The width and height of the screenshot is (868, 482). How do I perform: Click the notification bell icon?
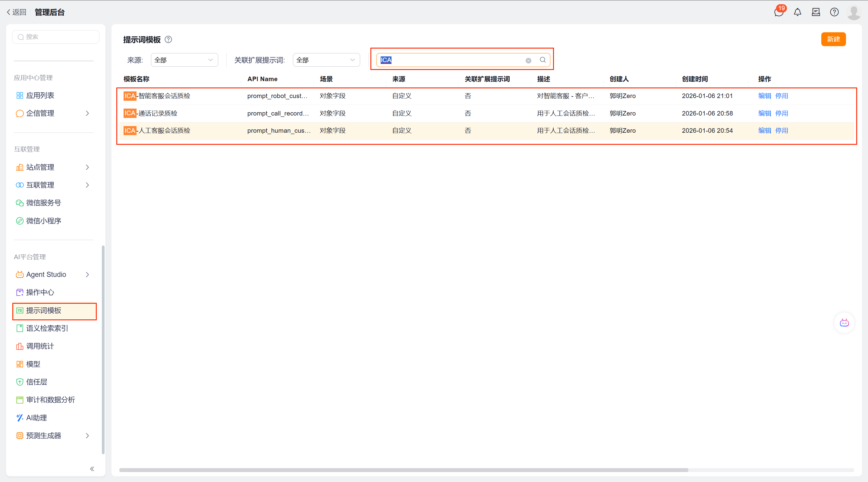pos(797,12)
